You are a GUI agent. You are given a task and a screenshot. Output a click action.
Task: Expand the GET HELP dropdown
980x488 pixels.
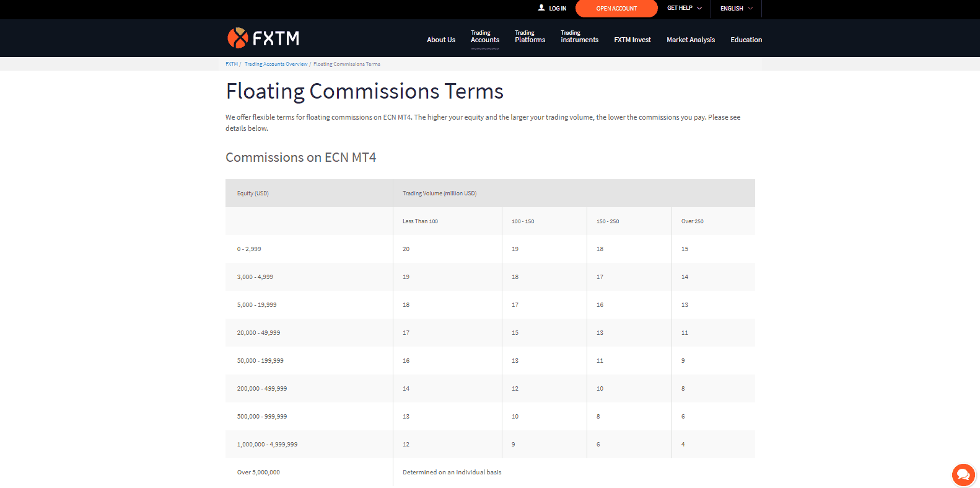point(685,8)
